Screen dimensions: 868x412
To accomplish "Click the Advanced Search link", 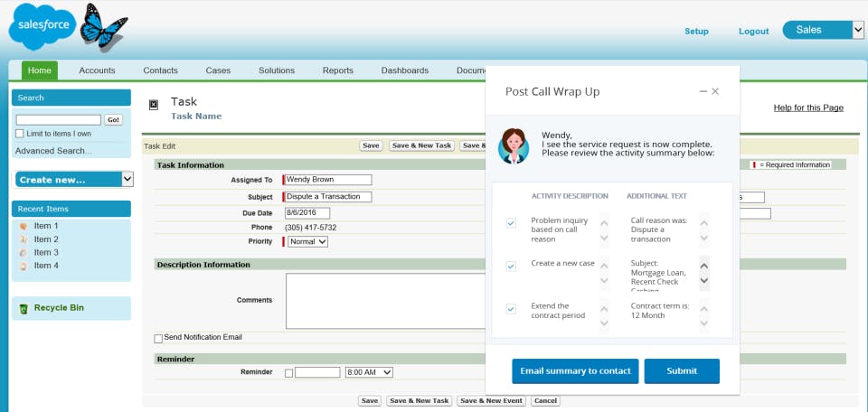I will pos(53,150).
